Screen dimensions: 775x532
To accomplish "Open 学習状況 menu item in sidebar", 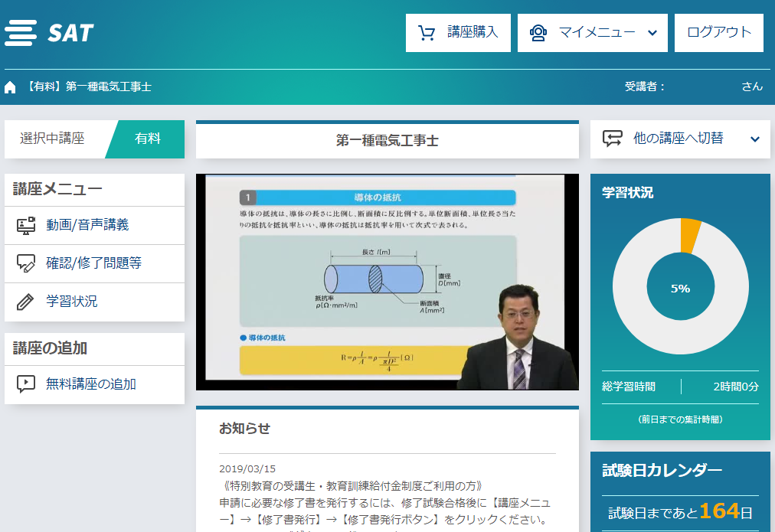I will tap(94, 302).
